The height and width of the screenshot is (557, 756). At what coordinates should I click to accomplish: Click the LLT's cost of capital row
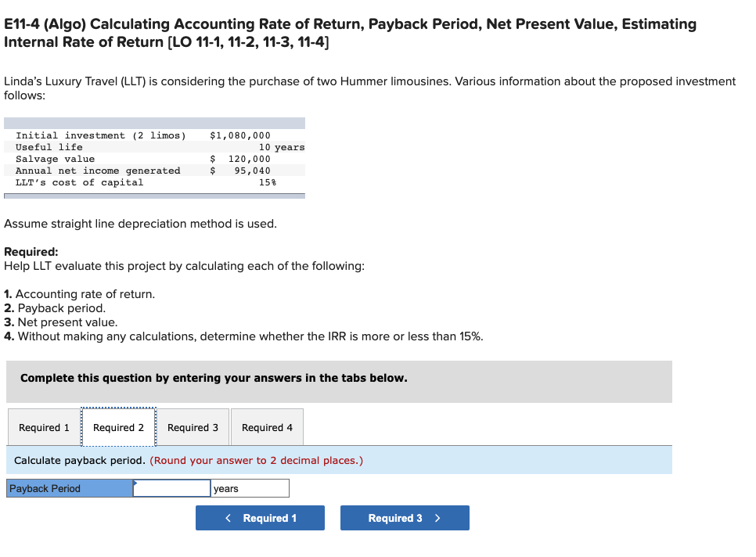[154, 181]
